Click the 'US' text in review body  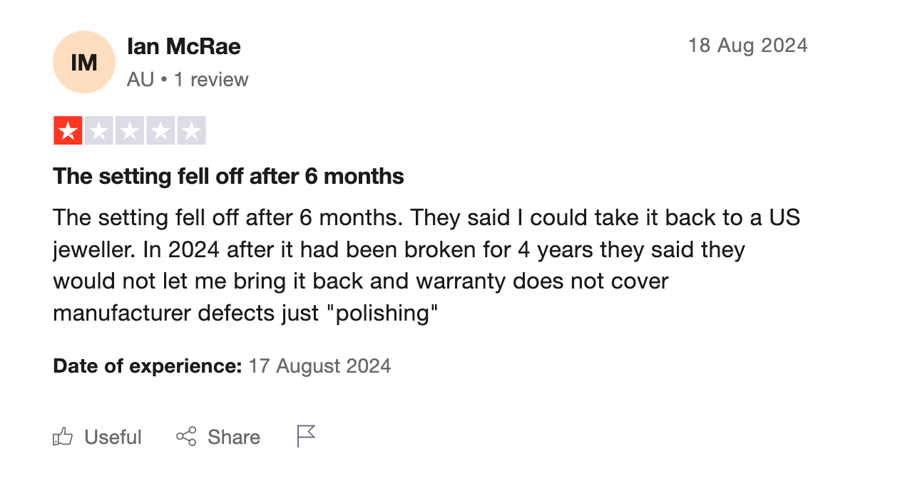pos(784,218)
